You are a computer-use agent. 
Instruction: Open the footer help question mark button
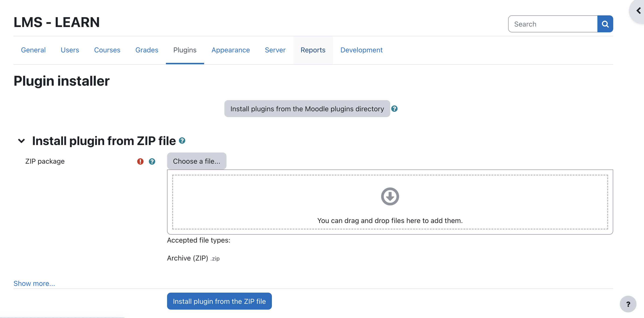pyautogui.click(x=628, y=304)
